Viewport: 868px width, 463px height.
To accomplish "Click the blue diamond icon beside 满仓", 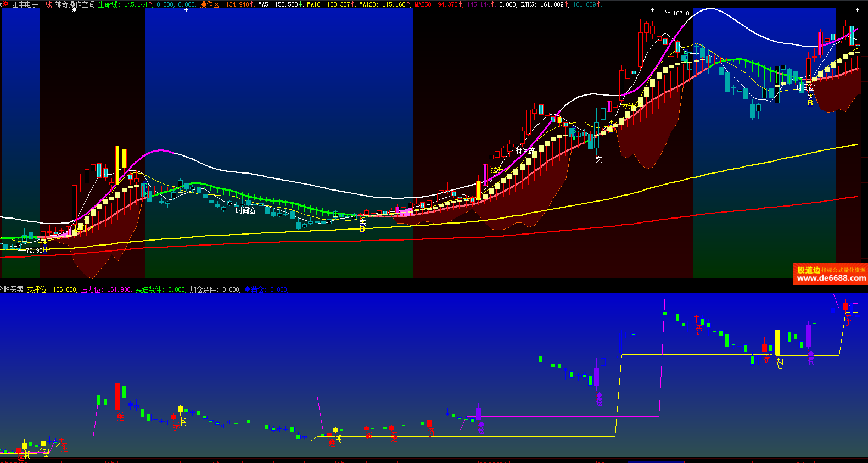I will tap(247, 289).
